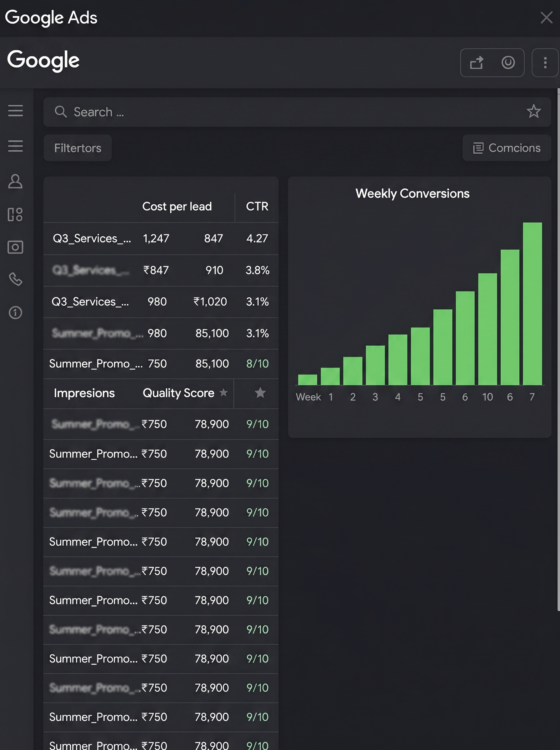
Task: Click the 910 cell value
Action: 214,270
